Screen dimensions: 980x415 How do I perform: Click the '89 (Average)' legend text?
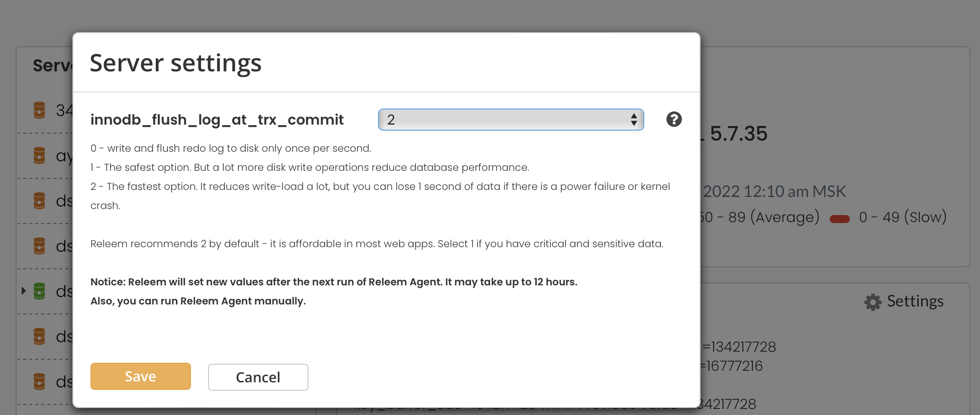[x=773, y=217]
